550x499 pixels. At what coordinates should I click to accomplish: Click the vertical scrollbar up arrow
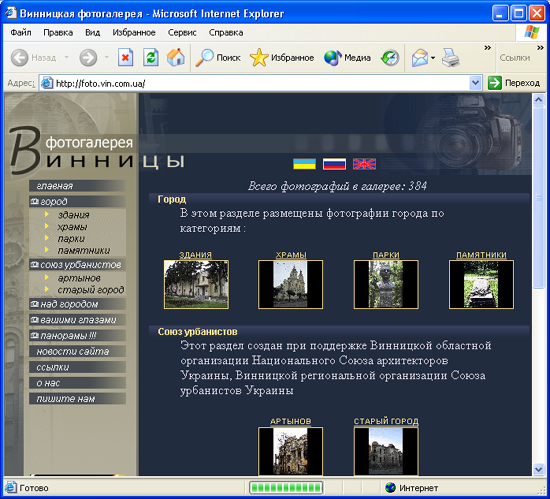538,100
